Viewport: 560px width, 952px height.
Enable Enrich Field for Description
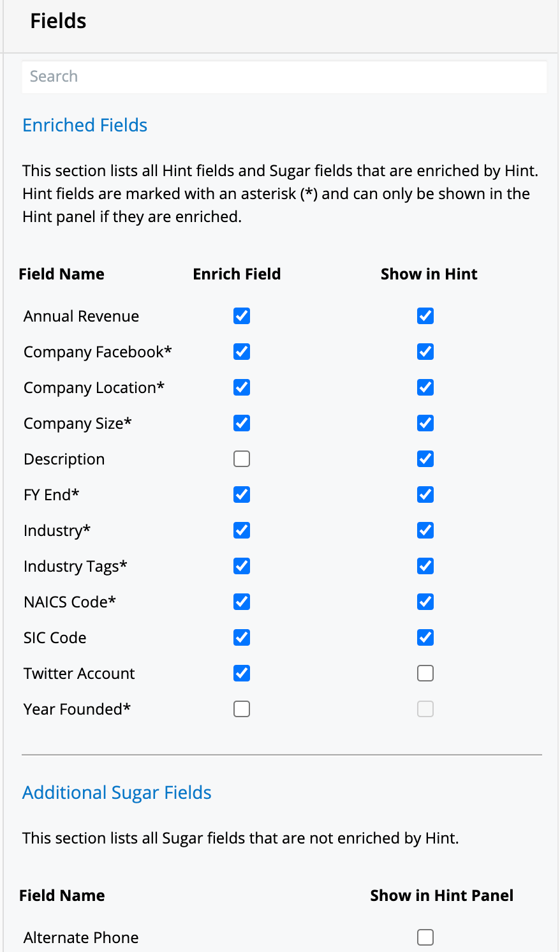(x=242, y=459)
